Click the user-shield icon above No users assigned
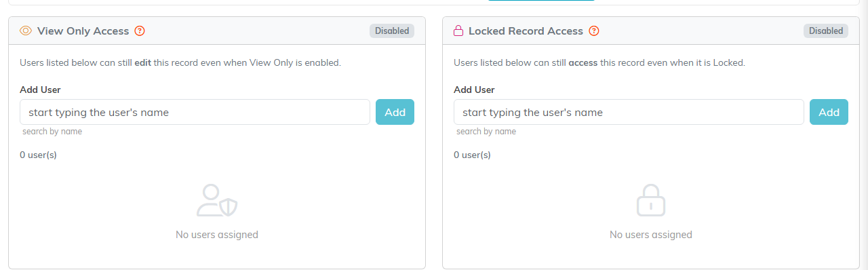The width and height of the screenshot is (868, 270). (x=217, y=200)
